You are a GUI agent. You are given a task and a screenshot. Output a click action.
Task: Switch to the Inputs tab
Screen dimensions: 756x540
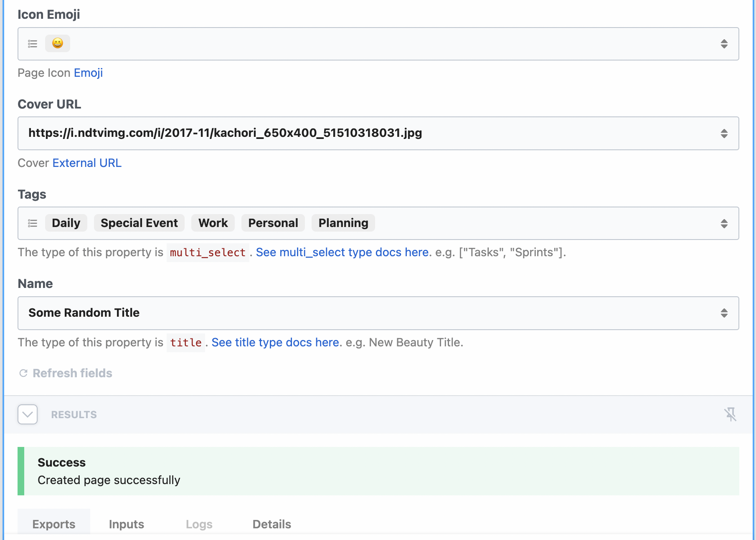(127, 524)
